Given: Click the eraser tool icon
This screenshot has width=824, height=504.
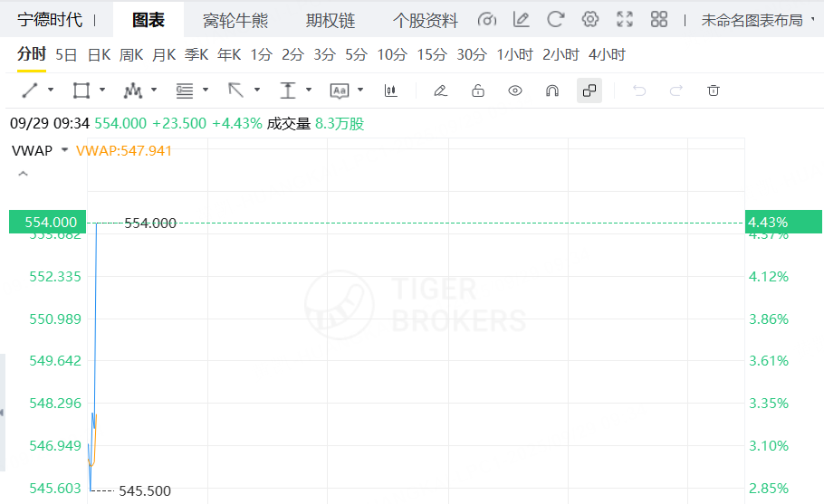Looking at the screenshot, I should click(x=441, y=90).
